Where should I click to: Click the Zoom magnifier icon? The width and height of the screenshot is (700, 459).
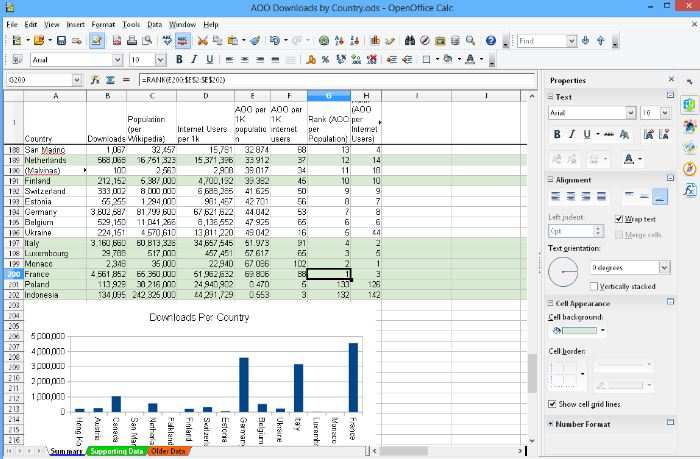[x=471, y=41]
